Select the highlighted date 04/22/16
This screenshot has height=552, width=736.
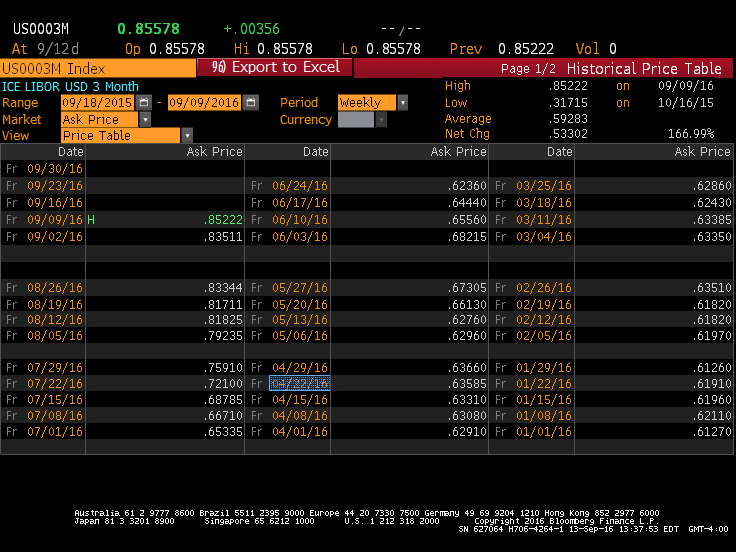299,383
